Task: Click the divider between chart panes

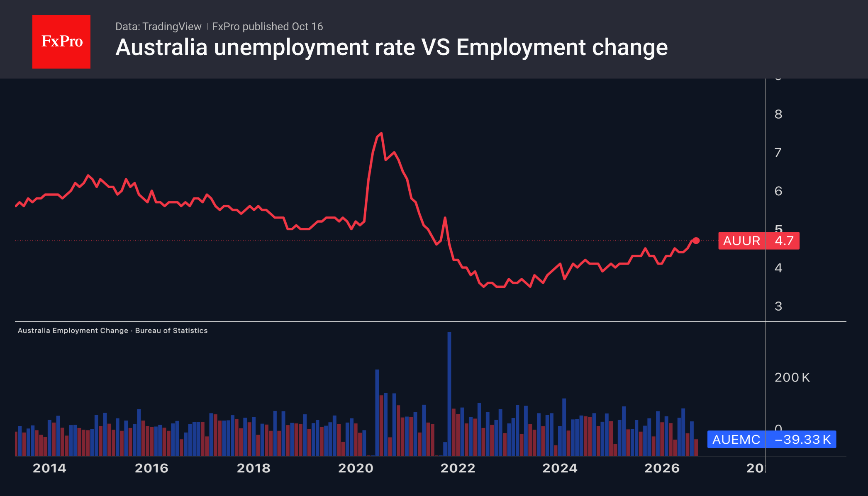Action: 431,321
